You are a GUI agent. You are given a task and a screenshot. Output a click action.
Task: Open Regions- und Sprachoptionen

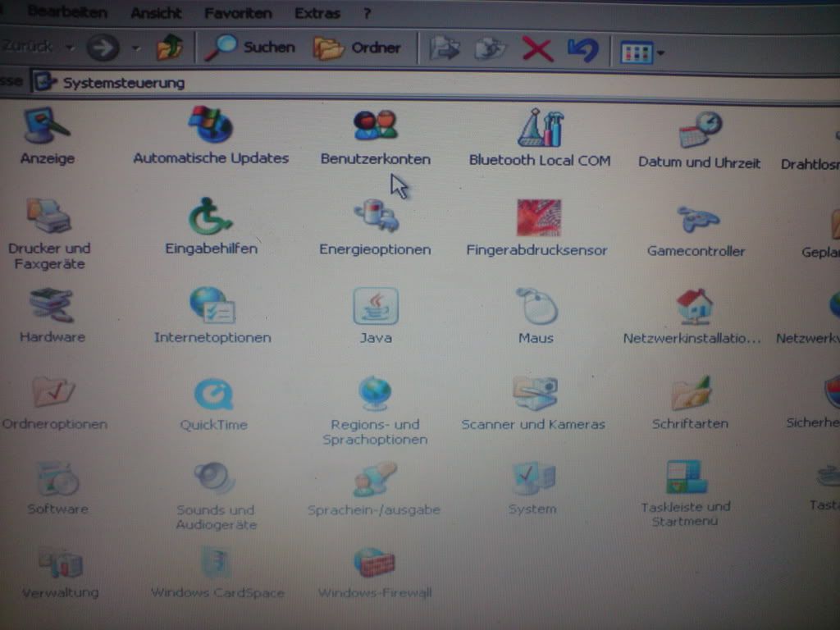click(x=375, y=411)
